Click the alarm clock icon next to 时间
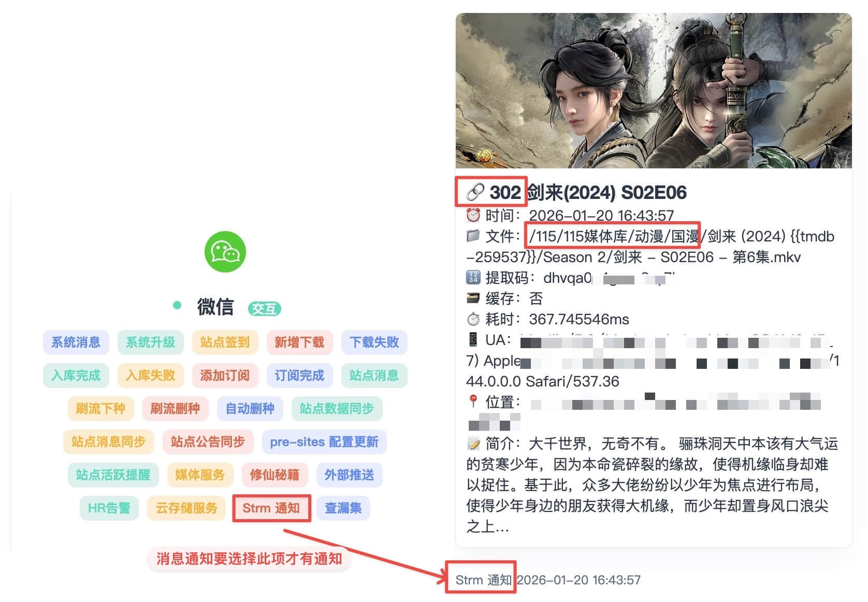The height and width of the screenshot is (602, 868). [x=473, y=214]
